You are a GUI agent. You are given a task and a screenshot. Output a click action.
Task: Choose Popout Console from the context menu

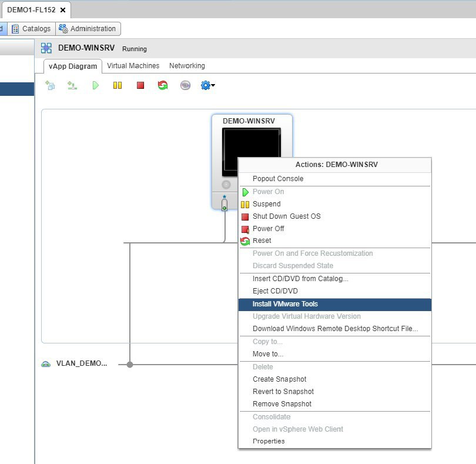(335, 179)
